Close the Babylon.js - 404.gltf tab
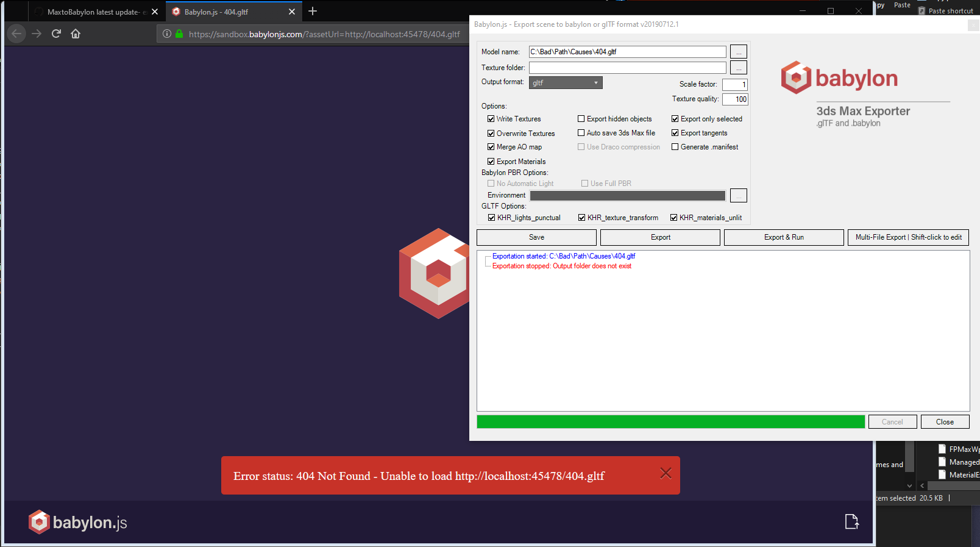The image size is (980, 547). (292, 12)
